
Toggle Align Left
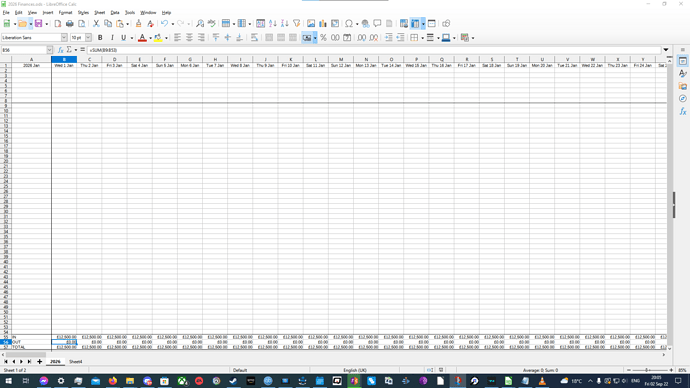click(x=177, y=38)
